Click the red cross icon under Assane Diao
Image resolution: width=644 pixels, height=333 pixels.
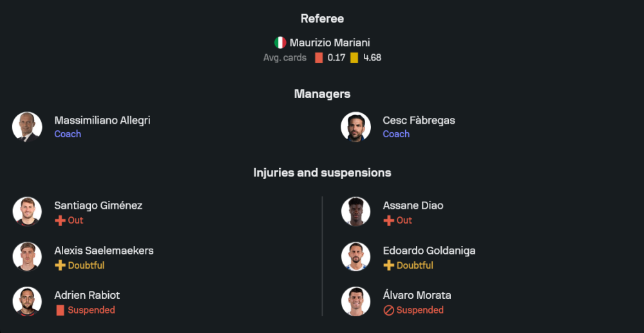pos(388,220)
